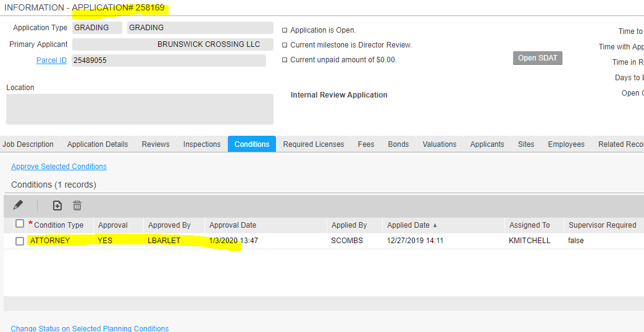Click Approve Selected Conditions link
The height and width of the screenshot is (332, 644).
coord(59,167)
